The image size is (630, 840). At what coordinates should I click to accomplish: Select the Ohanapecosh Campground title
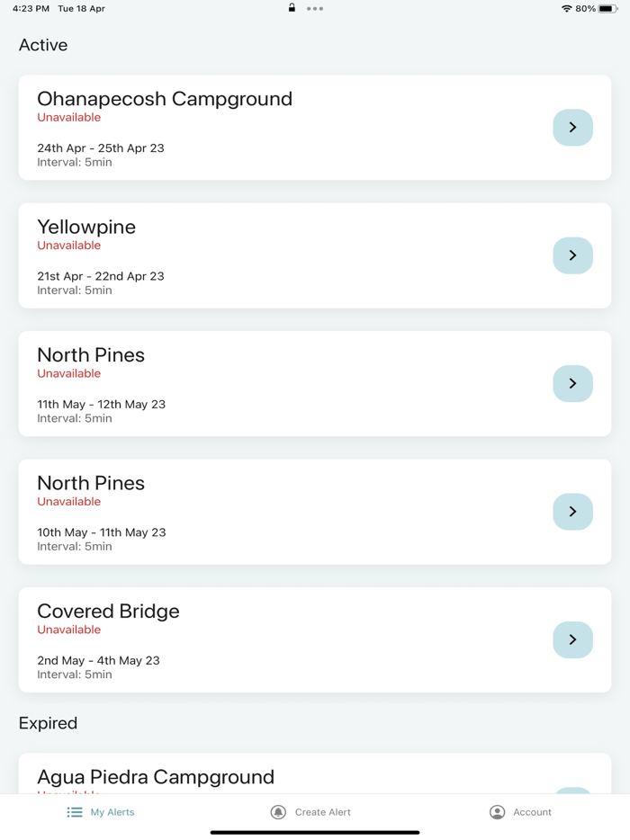tap(165, 99)
